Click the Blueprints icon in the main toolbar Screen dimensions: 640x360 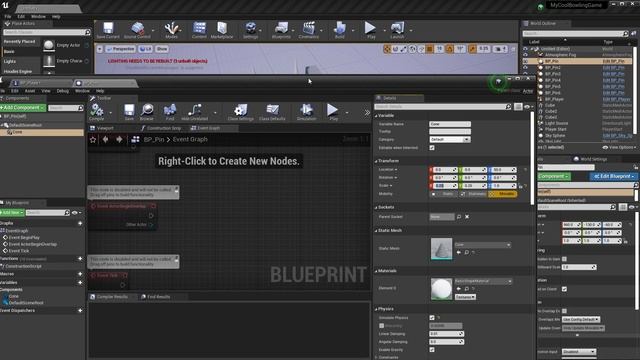(x=281, y=30)
